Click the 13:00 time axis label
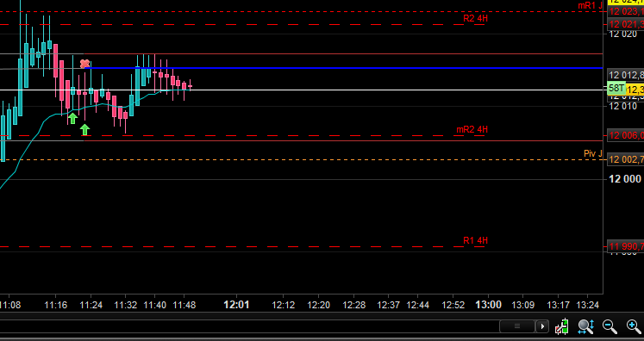Screen dimensions: 644x341 coord(488,305)
